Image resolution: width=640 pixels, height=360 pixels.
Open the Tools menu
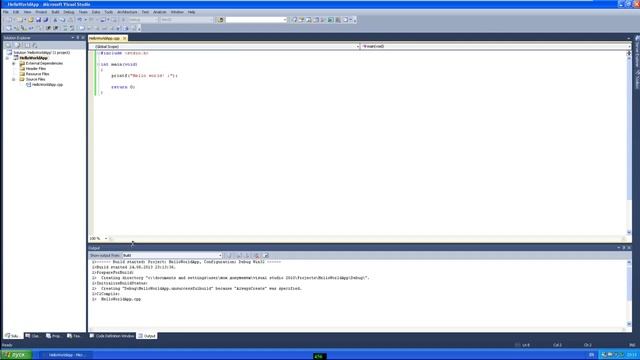(109, 12)
